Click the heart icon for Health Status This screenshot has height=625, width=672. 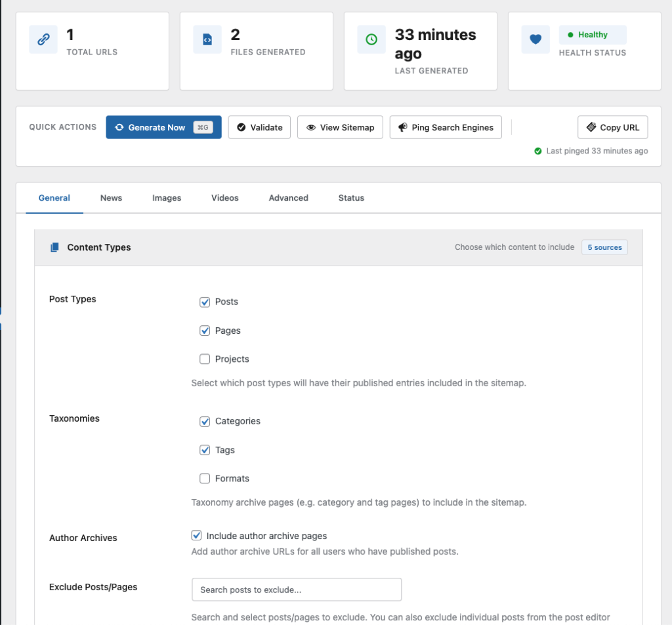click(535, 39)
